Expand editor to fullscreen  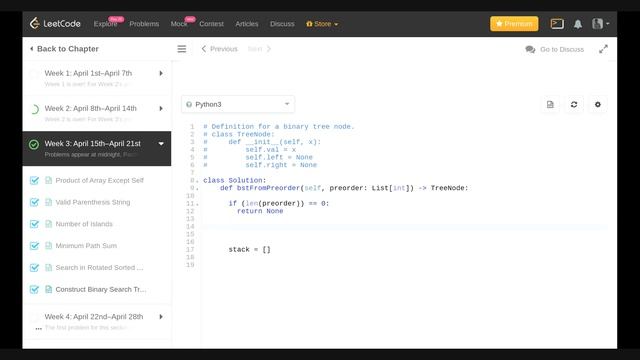pos(603,49)
